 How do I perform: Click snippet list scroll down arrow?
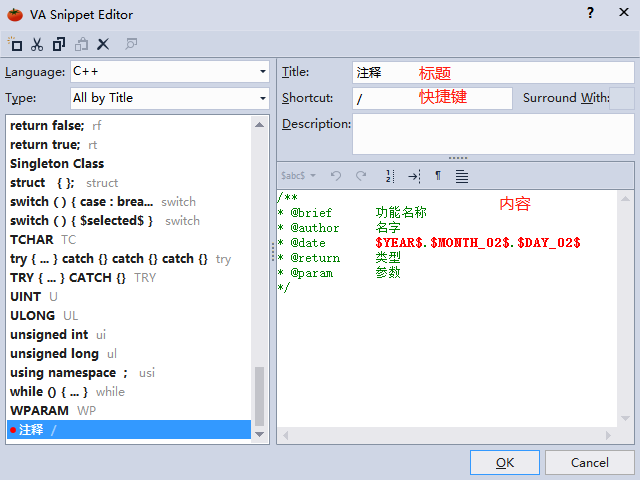click(259, 434)
